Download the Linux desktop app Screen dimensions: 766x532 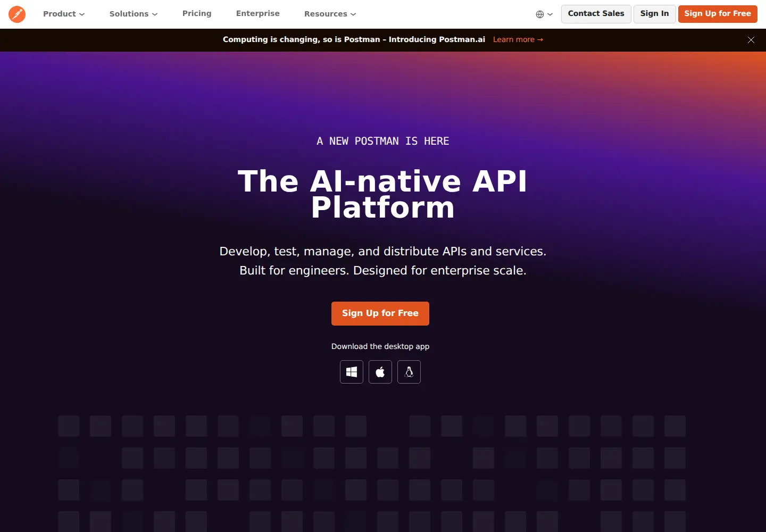409,372
